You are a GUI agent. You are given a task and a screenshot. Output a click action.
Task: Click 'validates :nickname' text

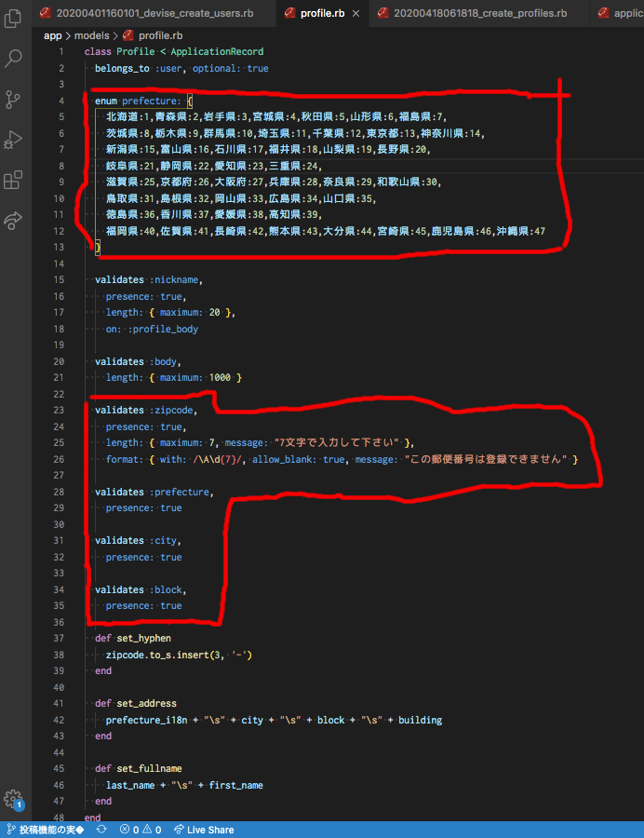click(x=147, y=279)
